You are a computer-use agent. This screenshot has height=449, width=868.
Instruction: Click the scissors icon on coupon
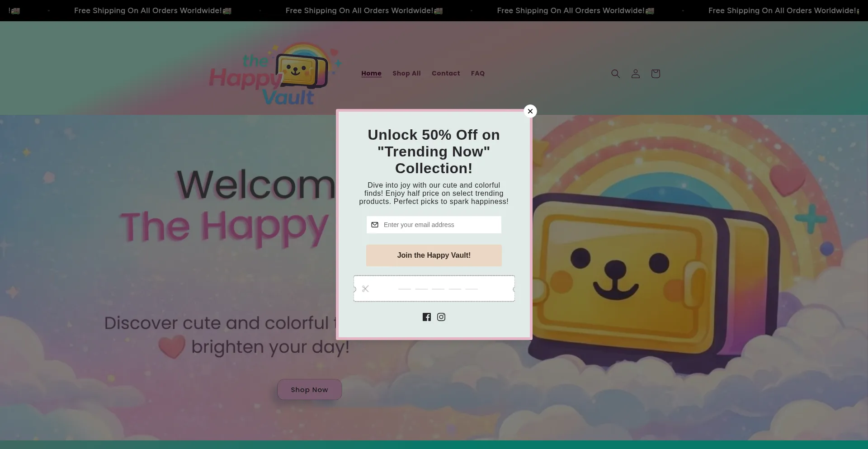(365, 288)
